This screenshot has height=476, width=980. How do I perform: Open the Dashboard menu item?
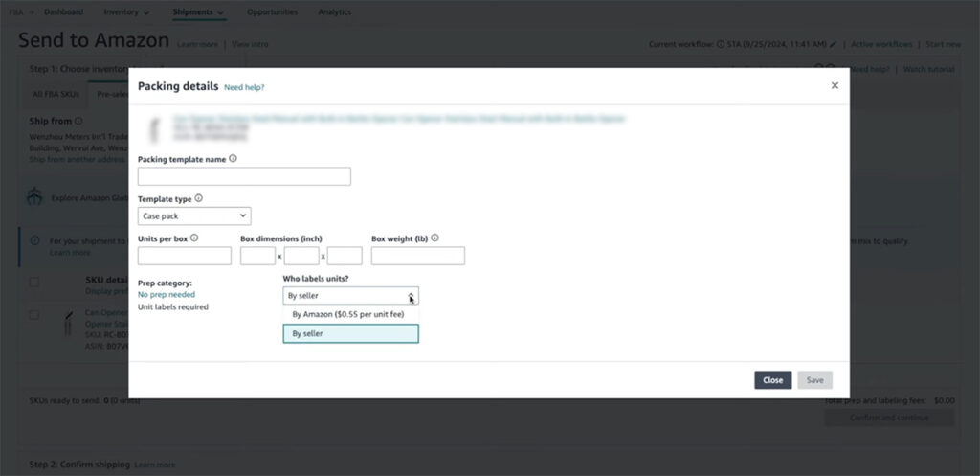[x=64, y=11]
